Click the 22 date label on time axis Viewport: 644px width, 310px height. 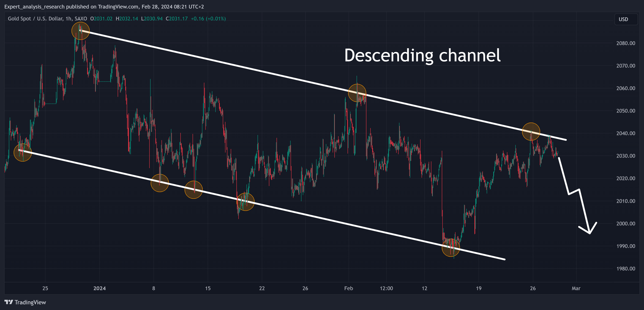tap(262, 288)
